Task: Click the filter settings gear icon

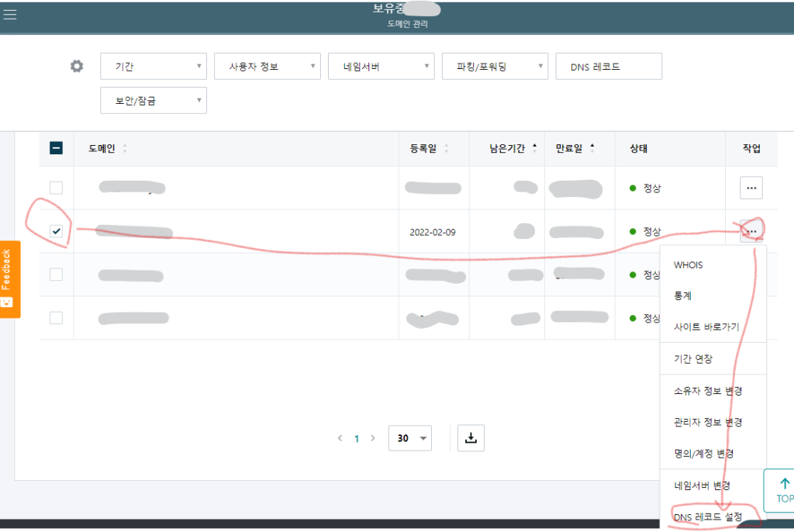Action: click(76, 66)
